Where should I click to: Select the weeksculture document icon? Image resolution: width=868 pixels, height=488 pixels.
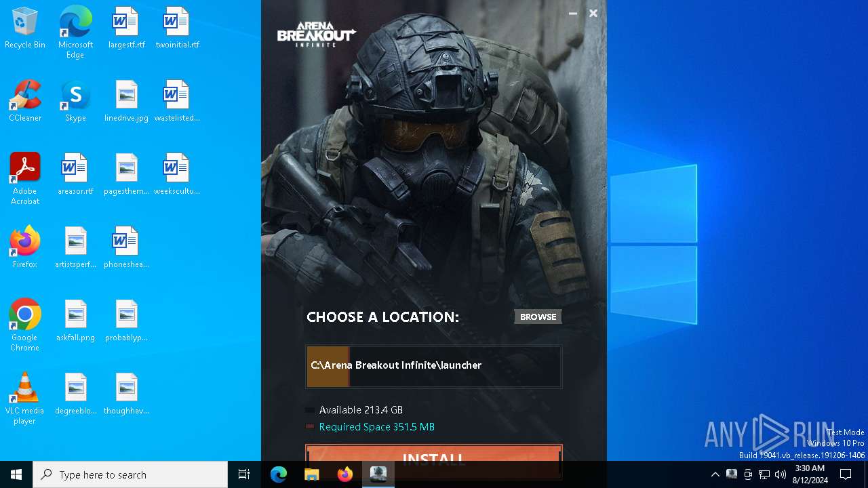pyautogui.click(x=177, y=175)
